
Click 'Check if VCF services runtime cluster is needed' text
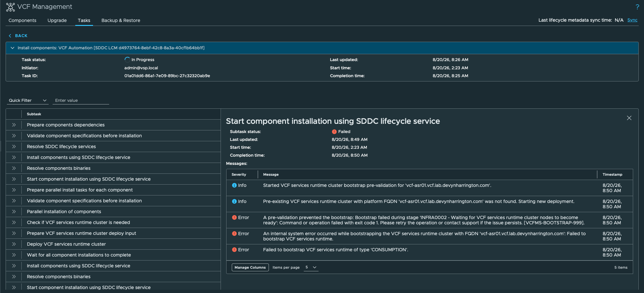(78, 222)
